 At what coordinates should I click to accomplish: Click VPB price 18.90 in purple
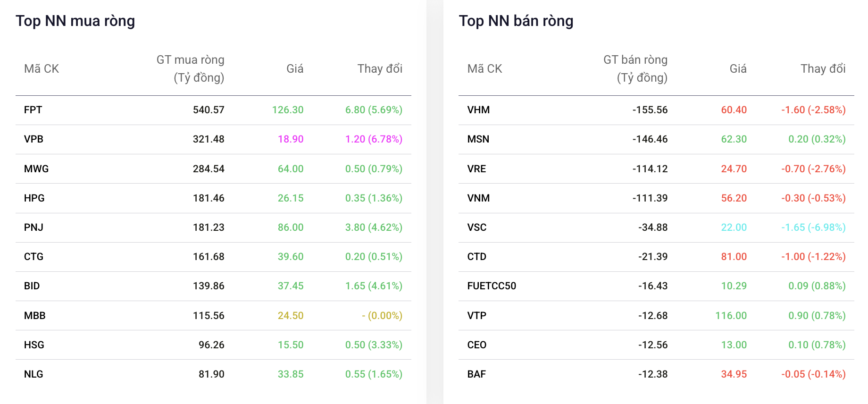tap(291, 139)
